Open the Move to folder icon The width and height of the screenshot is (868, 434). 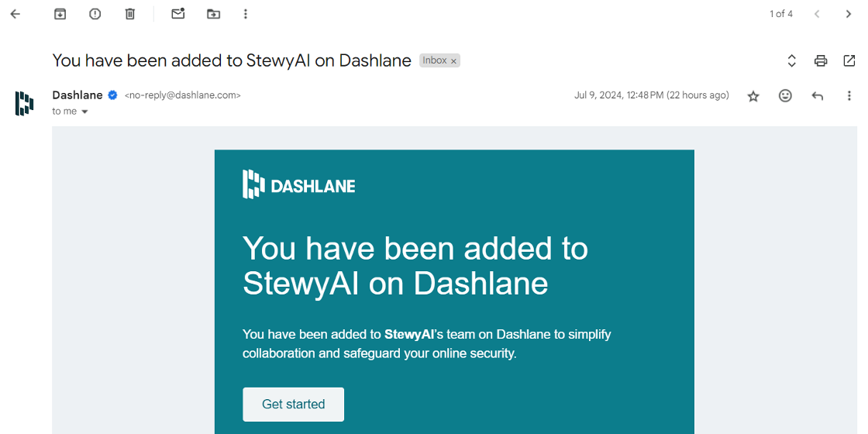pyautogui.click(x=213, y=14)
